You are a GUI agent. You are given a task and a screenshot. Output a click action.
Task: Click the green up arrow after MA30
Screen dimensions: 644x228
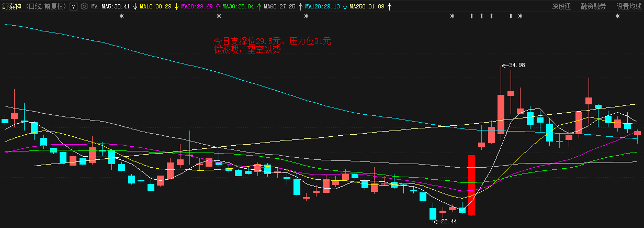pos(258,7)
